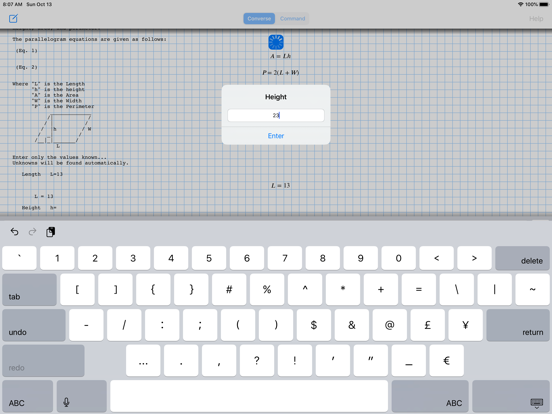Tap the microphone dictation key
Image resolution: width=552 pixels, height=414 pixels.
82,396
